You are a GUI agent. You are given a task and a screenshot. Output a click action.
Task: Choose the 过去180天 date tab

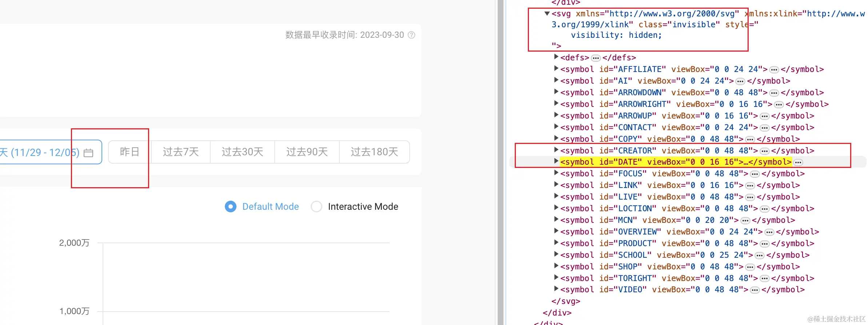pyautogui.click(x=375, y=152)
